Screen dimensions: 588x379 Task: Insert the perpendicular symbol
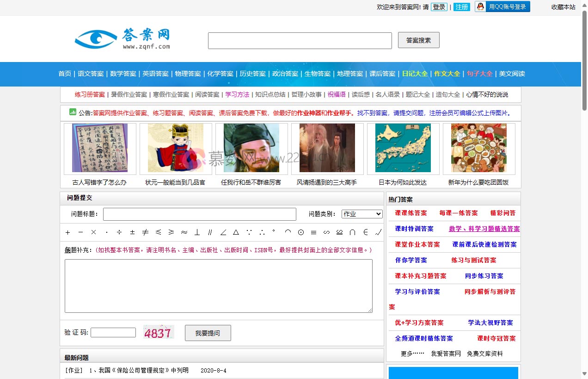point(196,232)
